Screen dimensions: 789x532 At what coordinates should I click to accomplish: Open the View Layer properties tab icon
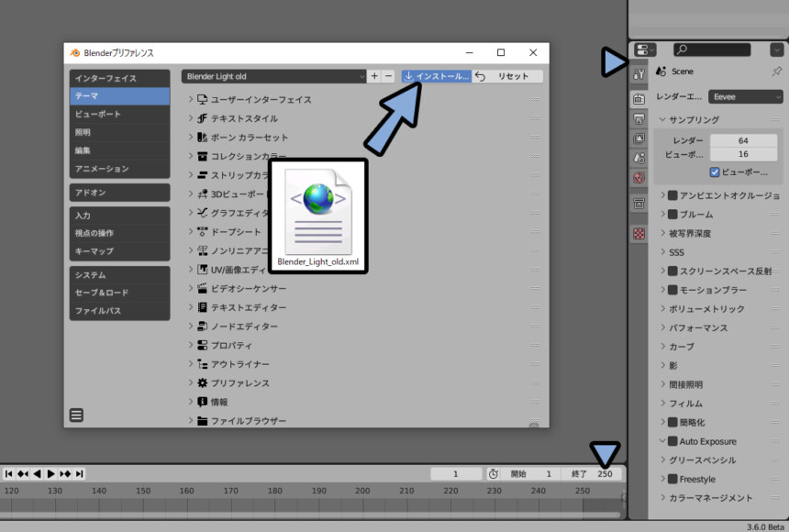[639, 139]
